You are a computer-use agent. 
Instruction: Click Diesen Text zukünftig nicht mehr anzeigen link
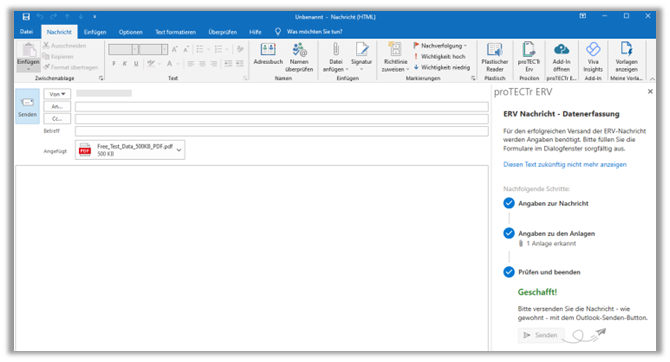pos(564,165)
